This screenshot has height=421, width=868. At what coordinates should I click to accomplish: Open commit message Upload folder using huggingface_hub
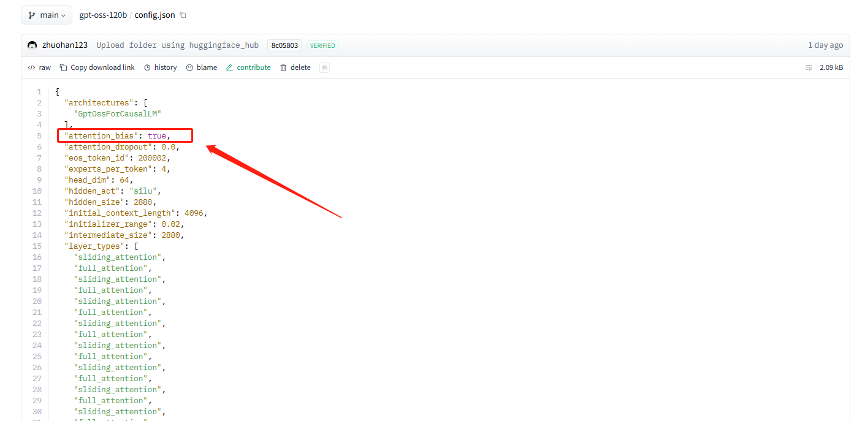177,45
